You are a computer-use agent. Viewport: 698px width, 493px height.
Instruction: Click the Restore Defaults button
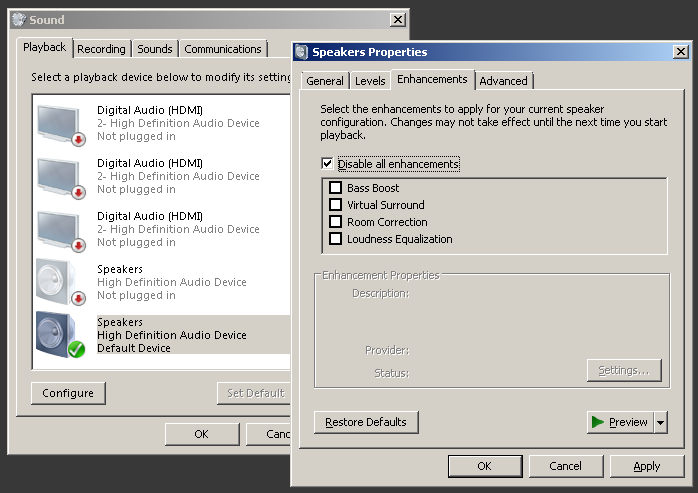click(366, 422)
